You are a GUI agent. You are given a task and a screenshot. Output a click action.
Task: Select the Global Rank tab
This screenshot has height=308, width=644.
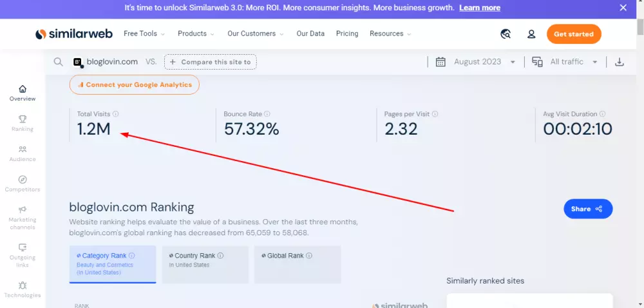point(298,264)
